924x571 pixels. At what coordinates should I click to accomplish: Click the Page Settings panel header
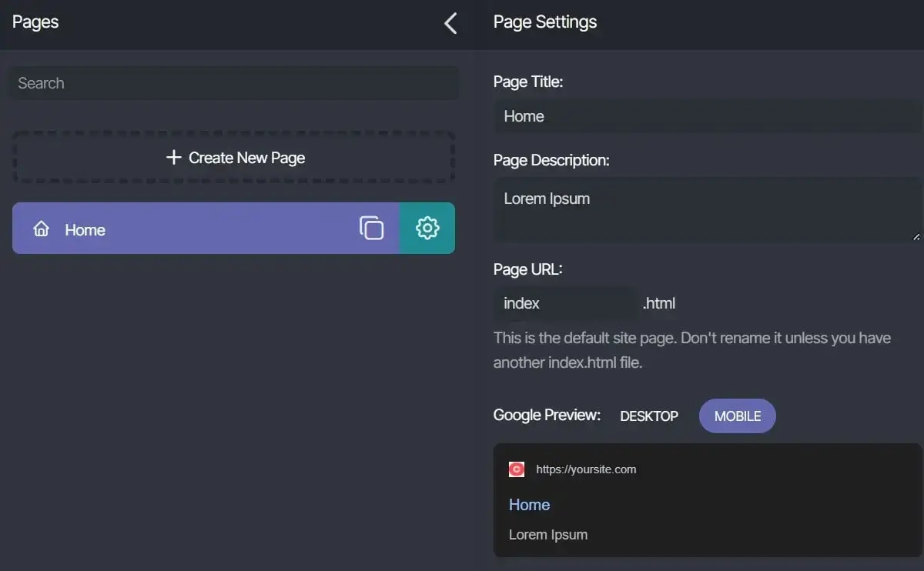[545, 22]
